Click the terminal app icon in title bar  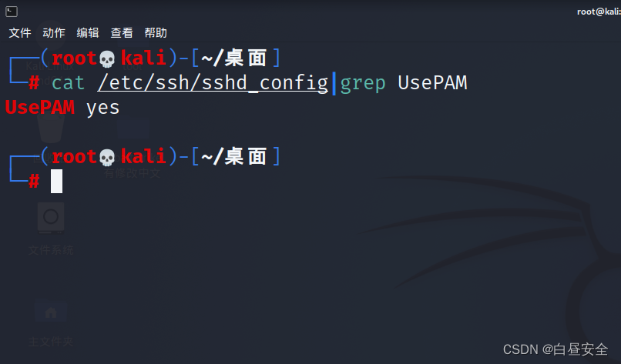[x=12, y=12]
